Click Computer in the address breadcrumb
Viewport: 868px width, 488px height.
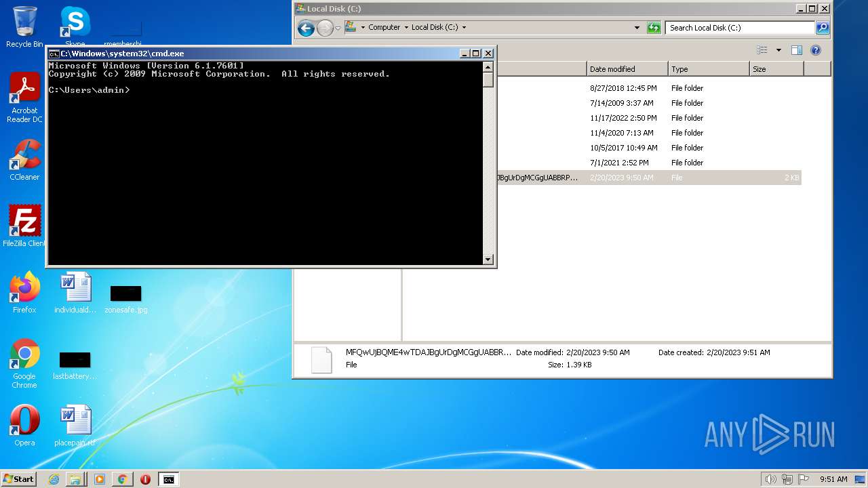[384, 28]
